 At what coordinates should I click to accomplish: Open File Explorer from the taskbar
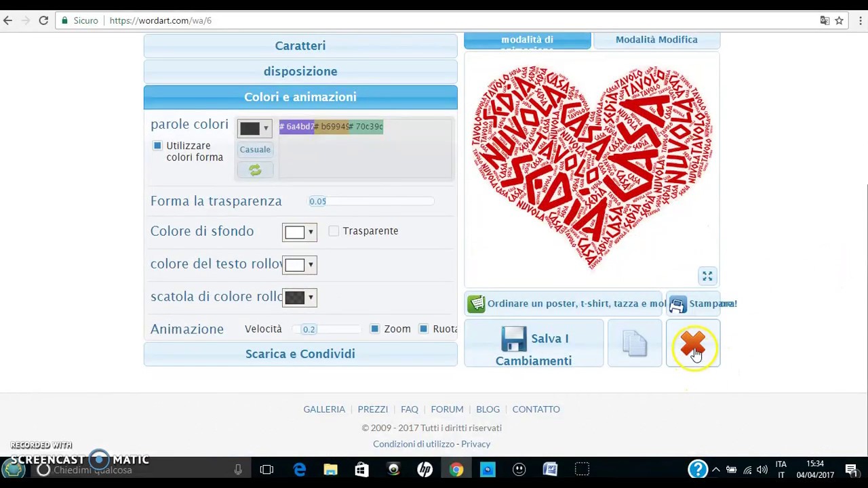(330, 470)
